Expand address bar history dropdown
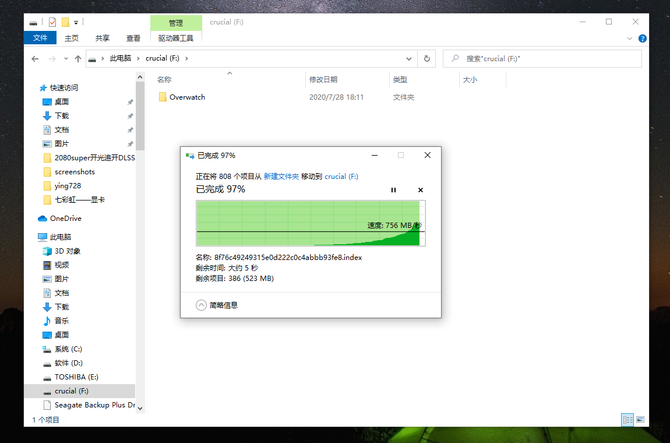The width and height of the screenshot is (670, 443). (x=408, y=59)
